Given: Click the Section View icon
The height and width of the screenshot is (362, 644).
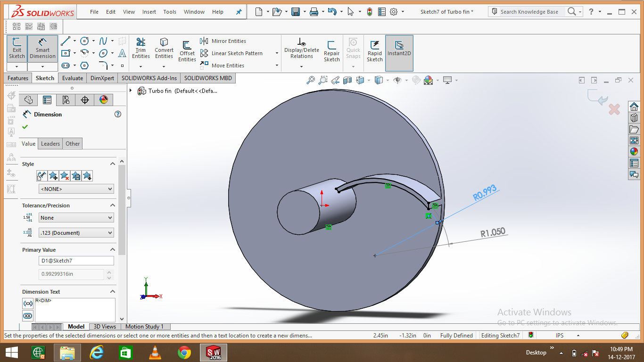Looking at the screenshot, I should (347, 80).
